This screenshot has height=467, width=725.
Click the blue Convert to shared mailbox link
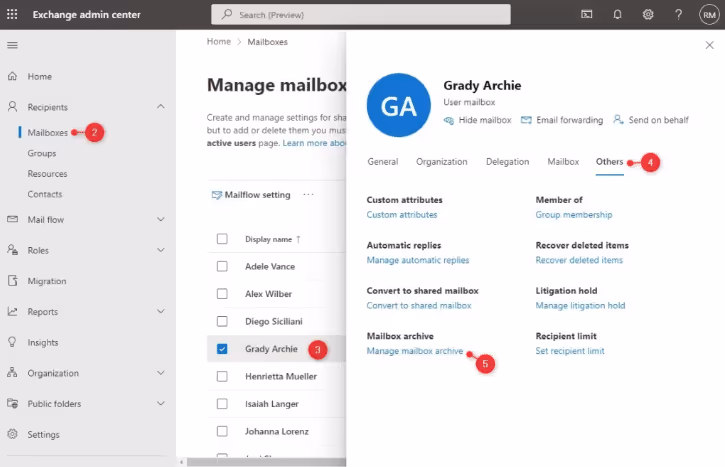(x=419, y=305)
